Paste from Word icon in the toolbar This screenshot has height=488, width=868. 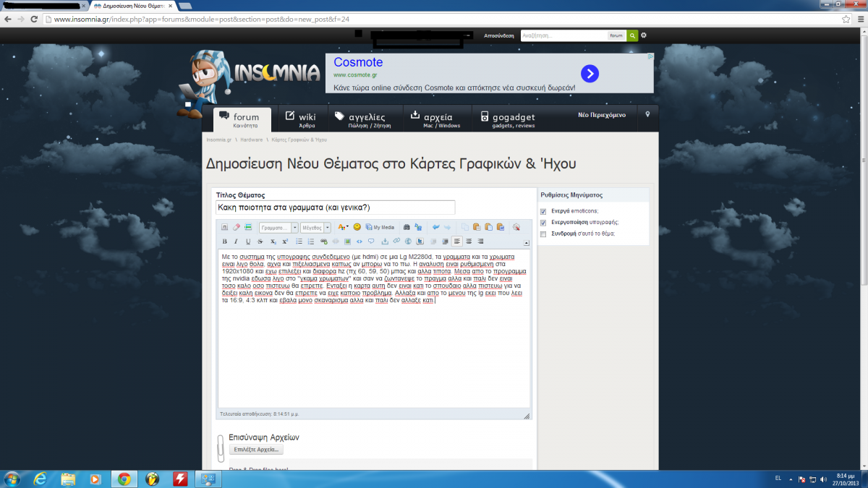pos(501,227)
